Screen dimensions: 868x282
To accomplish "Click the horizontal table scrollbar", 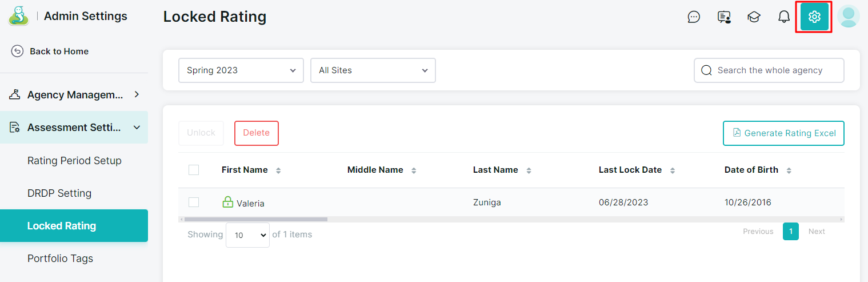I will pyautogui.click(x=255, y=219).
